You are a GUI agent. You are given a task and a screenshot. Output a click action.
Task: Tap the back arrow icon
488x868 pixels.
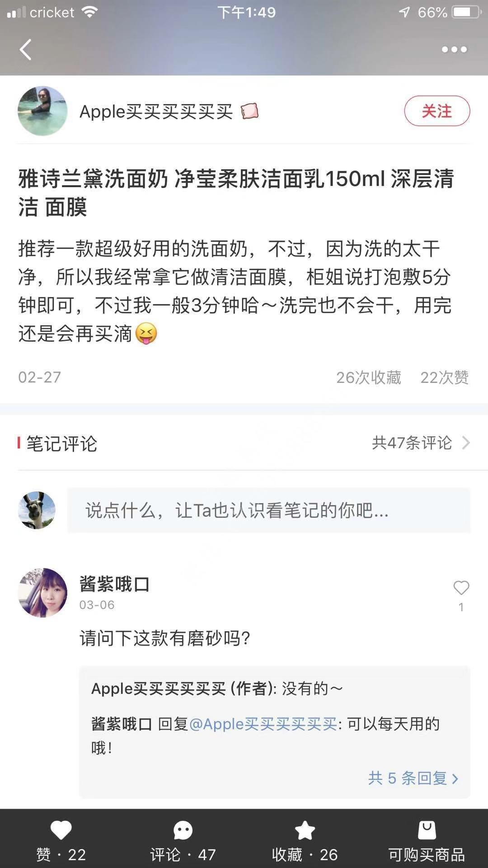pyautogui.click(x=26, y=49)
